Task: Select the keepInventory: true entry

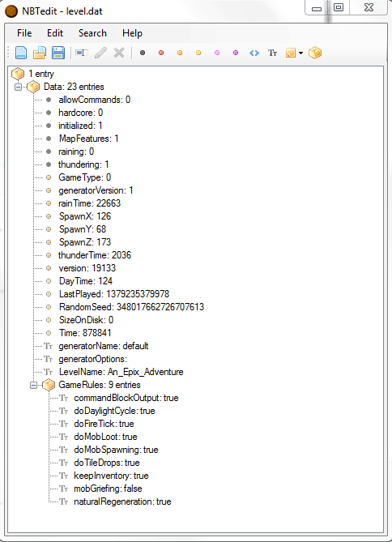Action: pyautogui.click(x=111, y=476)
